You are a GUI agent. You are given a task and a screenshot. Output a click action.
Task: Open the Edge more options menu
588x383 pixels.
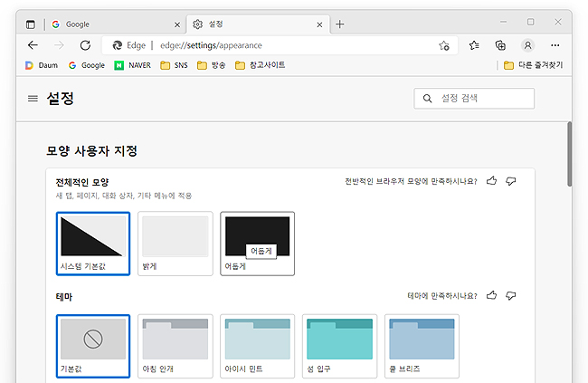tap(555, 45)
